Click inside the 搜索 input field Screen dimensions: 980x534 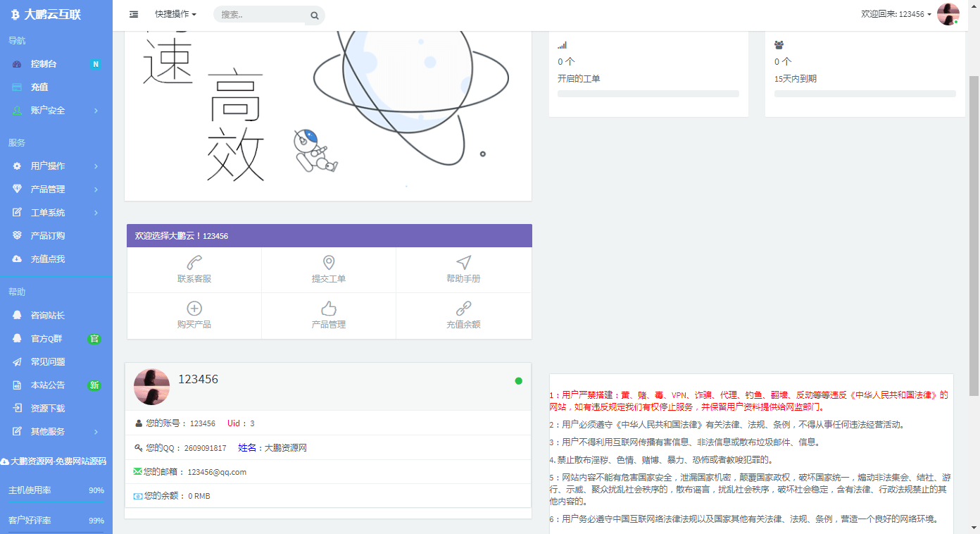coord(260,15)
